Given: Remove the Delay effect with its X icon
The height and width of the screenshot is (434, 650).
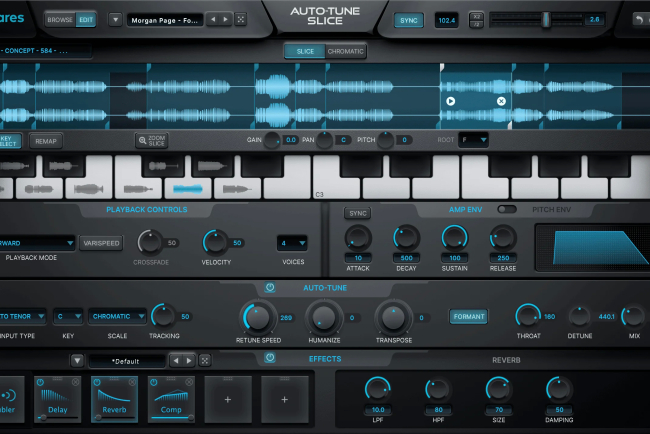Looking at the screenshot, I should [75, 382].
